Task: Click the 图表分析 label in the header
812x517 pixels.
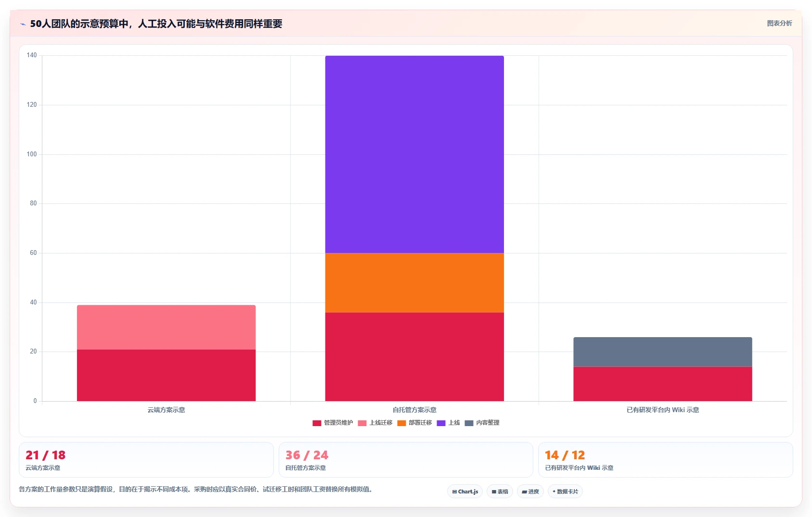Action: click(x=779, y=23)
